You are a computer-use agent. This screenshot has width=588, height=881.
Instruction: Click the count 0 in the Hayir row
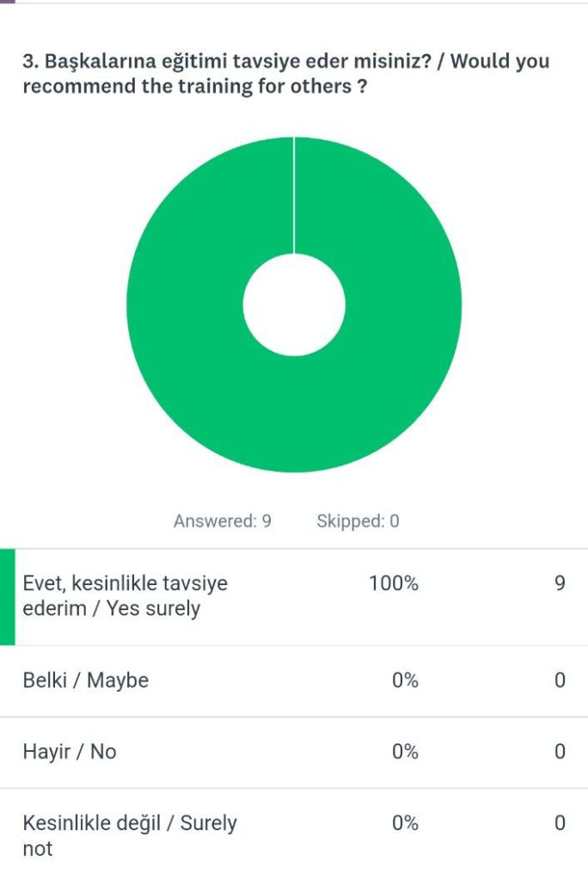(x=560, y=752)
